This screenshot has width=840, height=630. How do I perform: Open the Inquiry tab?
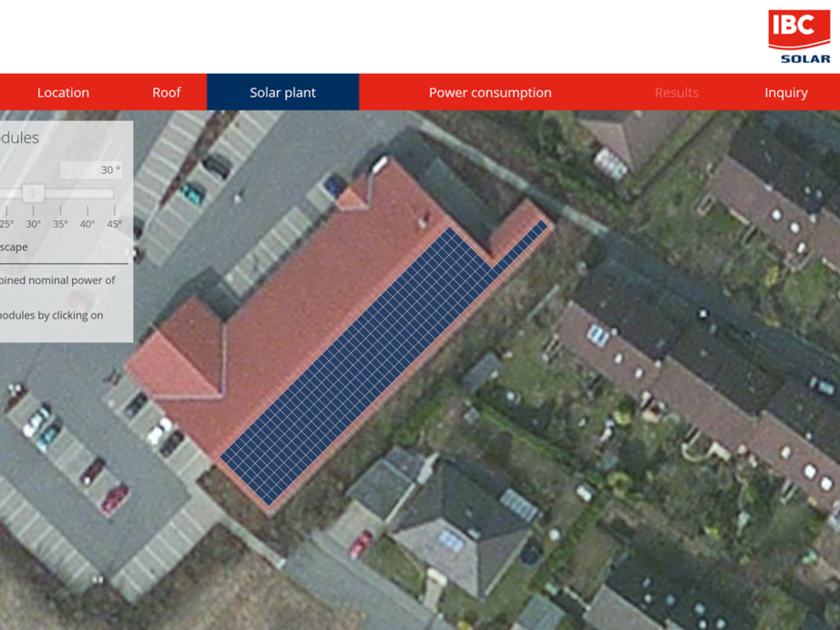point(786,92)
